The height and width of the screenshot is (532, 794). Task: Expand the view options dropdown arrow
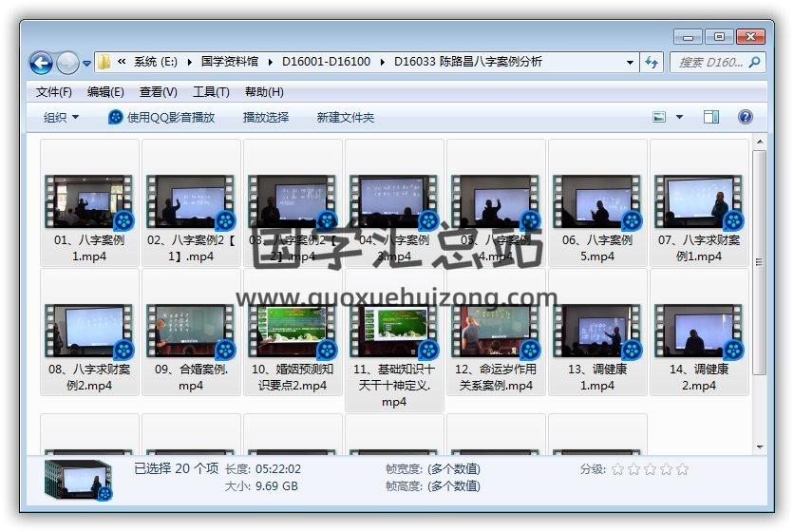679,117
